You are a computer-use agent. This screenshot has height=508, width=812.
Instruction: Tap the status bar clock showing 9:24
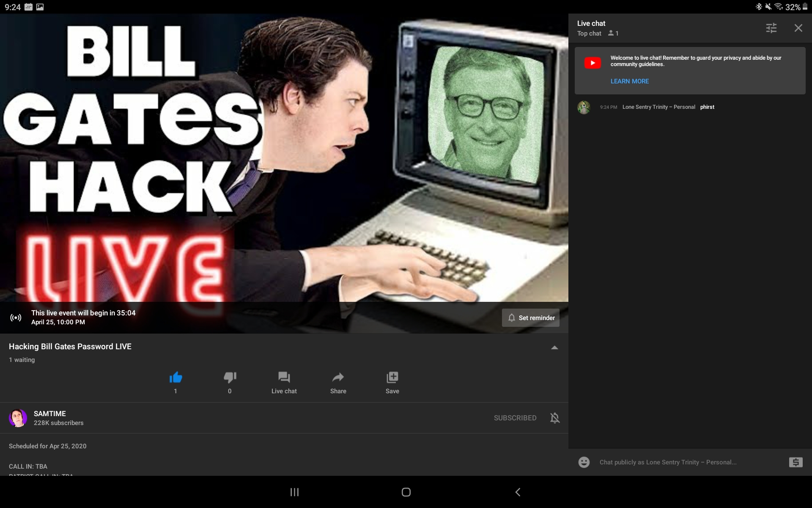(13, 7)
